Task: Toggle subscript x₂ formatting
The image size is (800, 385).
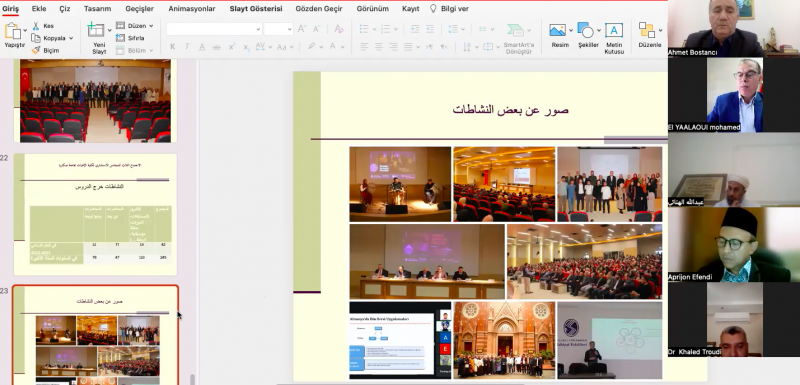Action: point(246,47)
